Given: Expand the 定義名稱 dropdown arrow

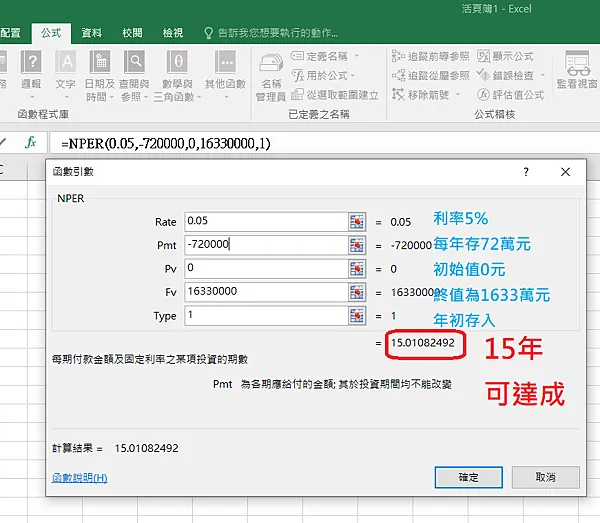Looking at the screenshot, I should (x=357, y=56).
